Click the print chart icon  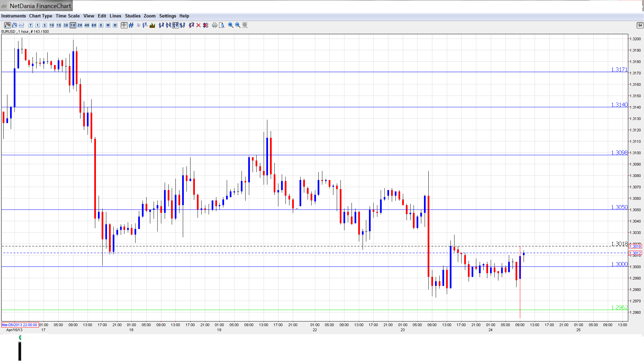click(214, 25)
